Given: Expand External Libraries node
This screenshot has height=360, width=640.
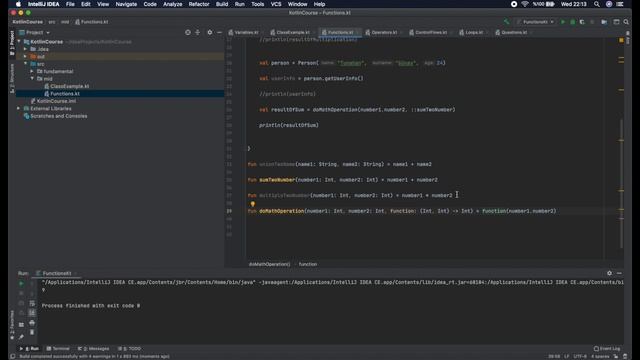Looking at the screenshot, I should pyautogui.click(x=18, y=109).
